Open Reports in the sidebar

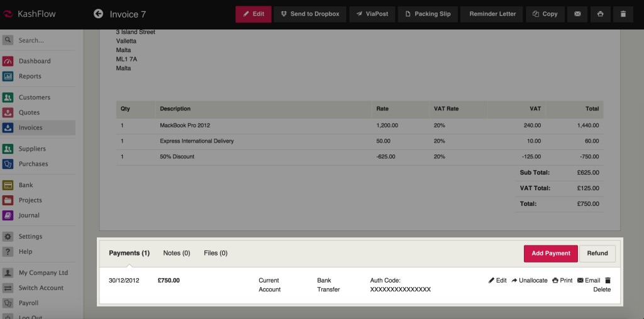click(30, 76)
